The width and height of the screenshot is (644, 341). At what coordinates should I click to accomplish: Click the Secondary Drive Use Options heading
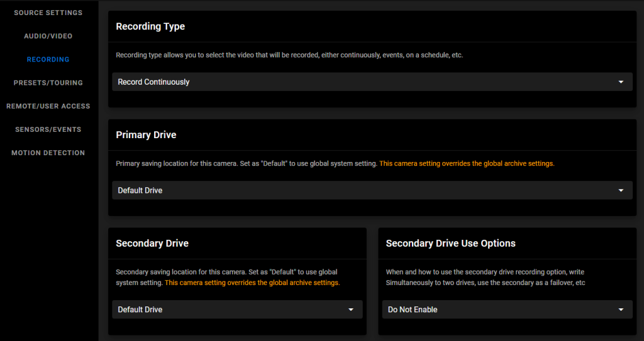pyautogui.click(x=450, y=243)
